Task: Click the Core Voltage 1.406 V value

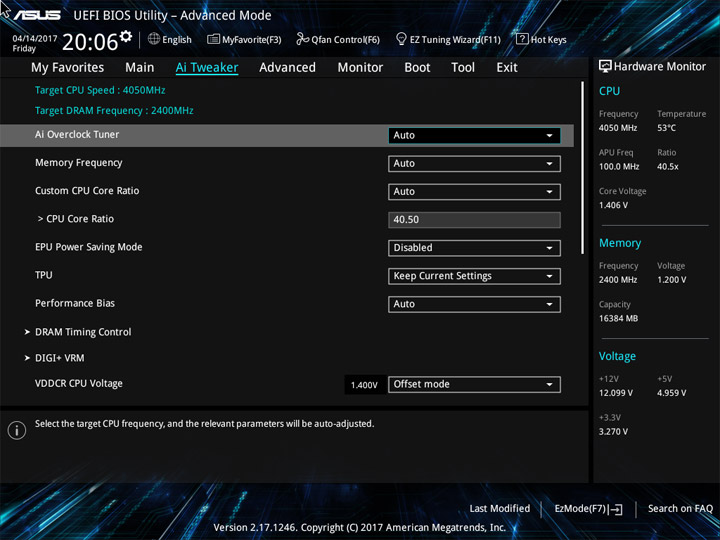Action: [613, 205]
